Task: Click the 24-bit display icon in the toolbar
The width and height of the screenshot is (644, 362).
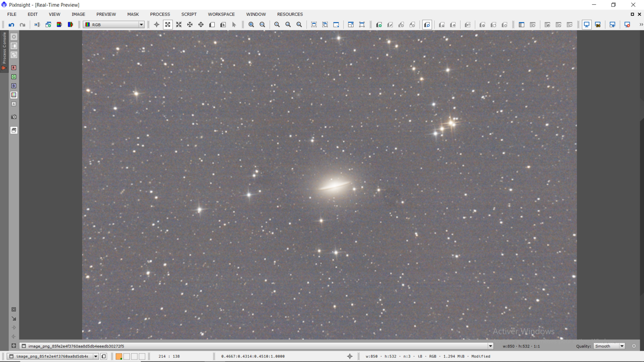Action: coord(598,25)
